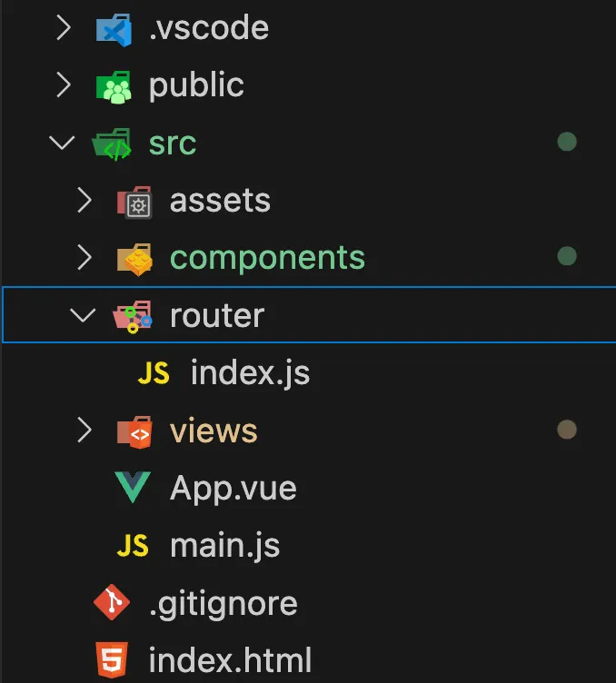Click the Vue logo beside App.vue
Image resolution: width=616 pixels, height=683 pixels.
[134, 490]
